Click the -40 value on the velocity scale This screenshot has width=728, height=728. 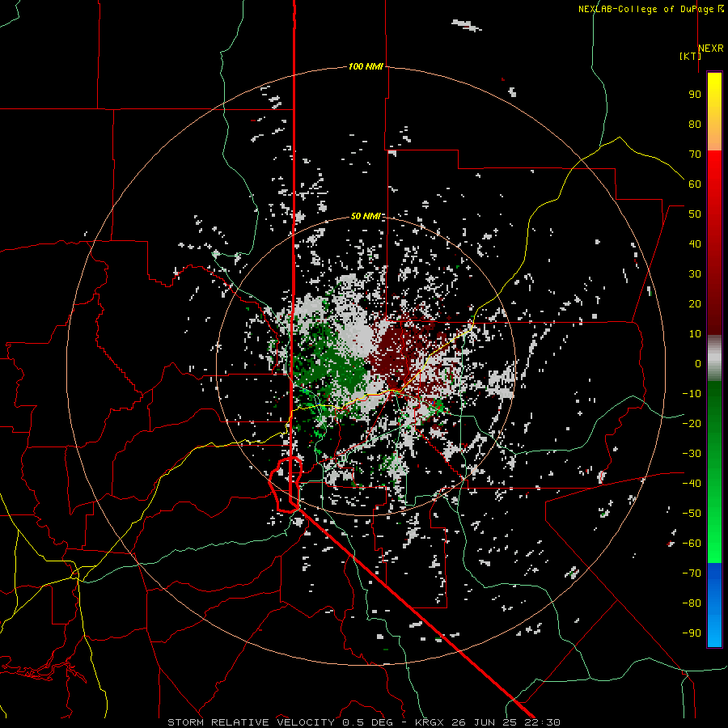[x=692, y=484]
